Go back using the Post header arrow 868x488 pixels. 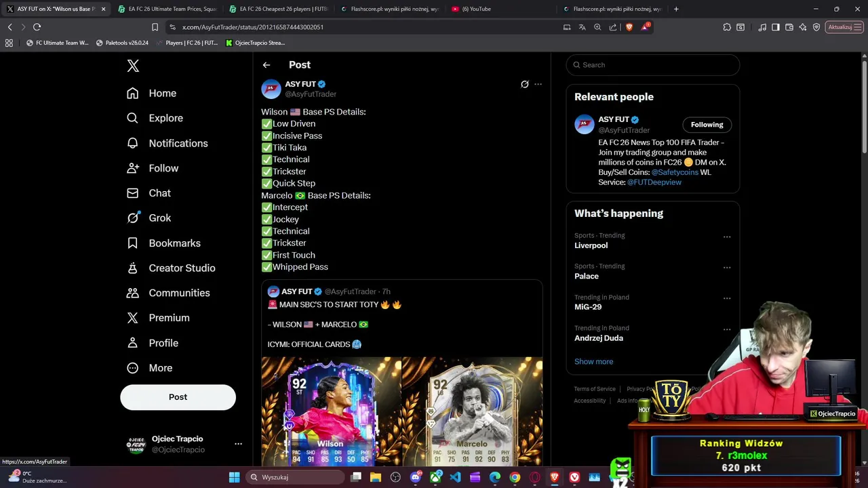click(x=267, y=65)
